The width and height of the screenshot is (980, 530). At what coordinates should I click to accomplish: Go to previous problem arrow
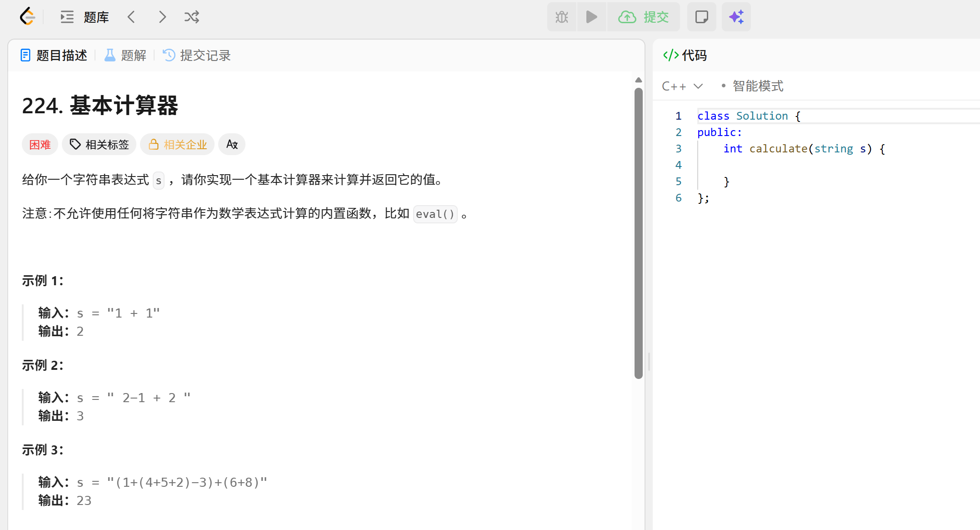point(131,17)
